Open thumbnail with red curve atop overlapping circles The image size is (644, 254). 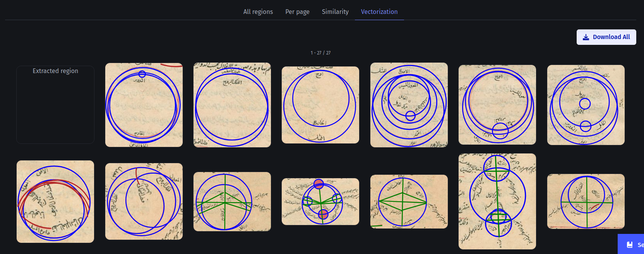tap(144, 201)
